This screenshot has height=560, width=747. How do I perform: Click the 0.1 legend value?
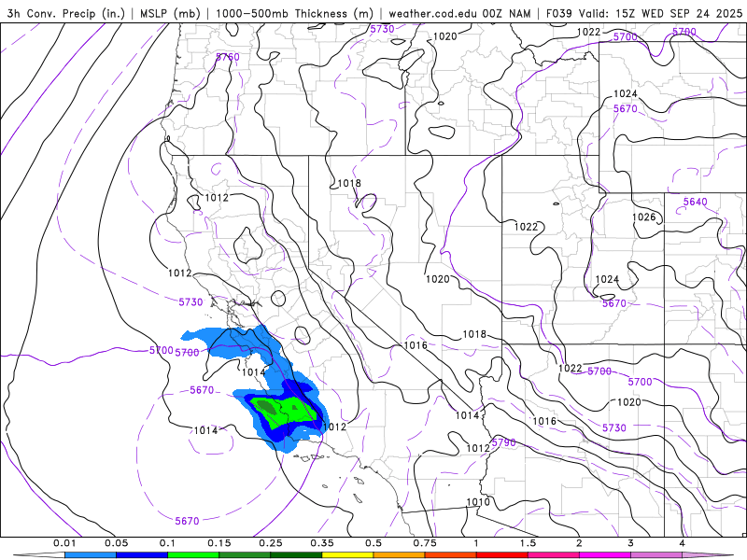[x=167, y=543]
